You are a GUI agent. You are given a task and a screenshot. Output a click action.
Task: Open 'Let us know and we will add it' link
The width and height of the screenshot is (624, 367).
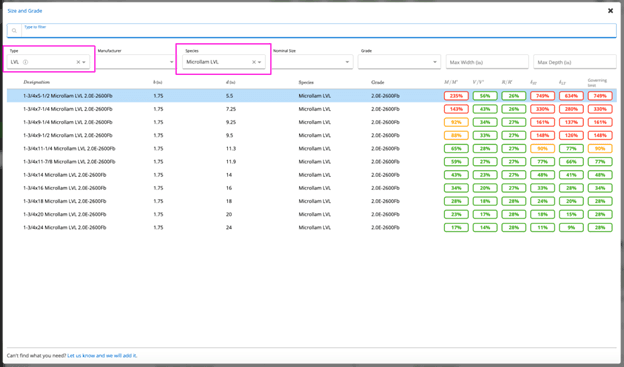pyautogui.click(x=102, y=355)
